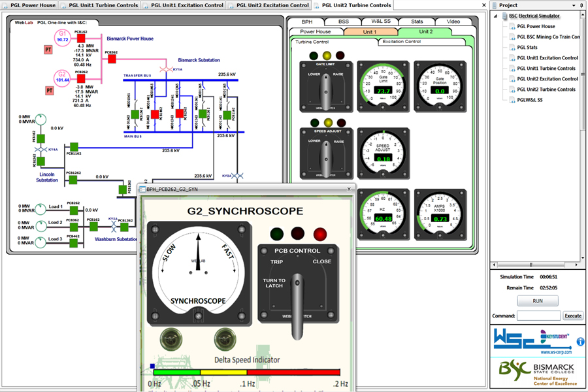Open the W&L SS tab
588x392 pixels.
click(381, 22)
